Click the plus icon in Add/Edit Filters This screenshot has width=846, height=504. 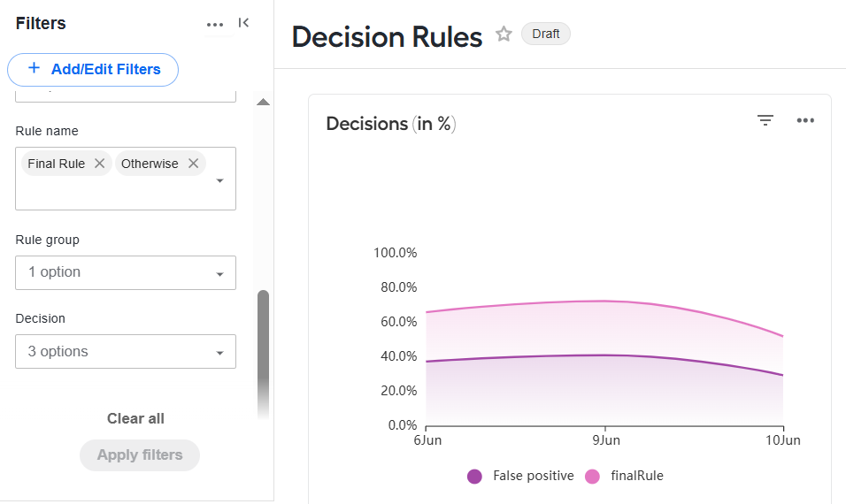[x=34, y=68]
